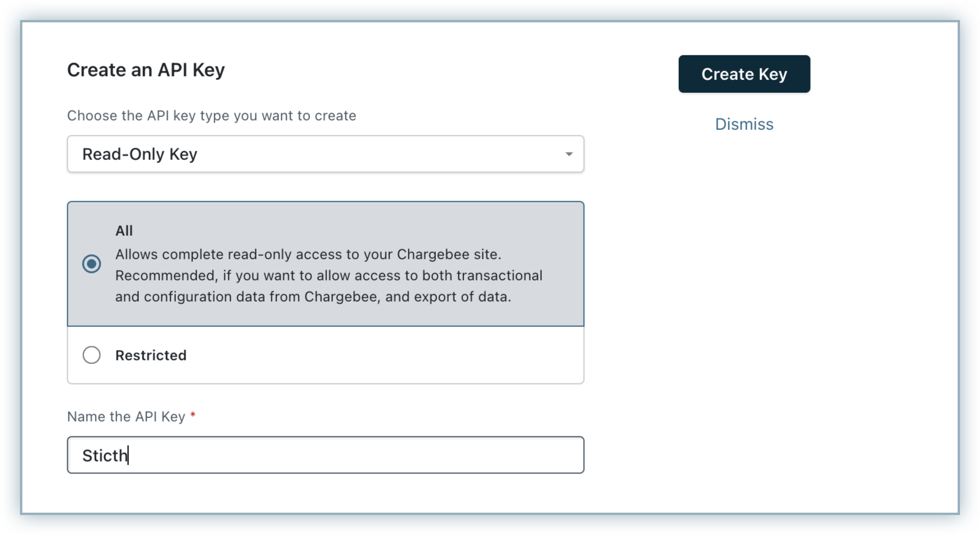This screenshot has width=980, height=535.
Task: Choose the Restricted radio button
Action: [x=91, y=355]
